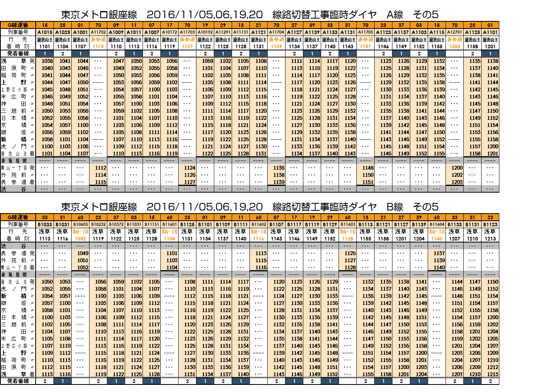Click arrival time 1203 under train A12701
This screenshot has height=392, width=535.
click(455, 46)
